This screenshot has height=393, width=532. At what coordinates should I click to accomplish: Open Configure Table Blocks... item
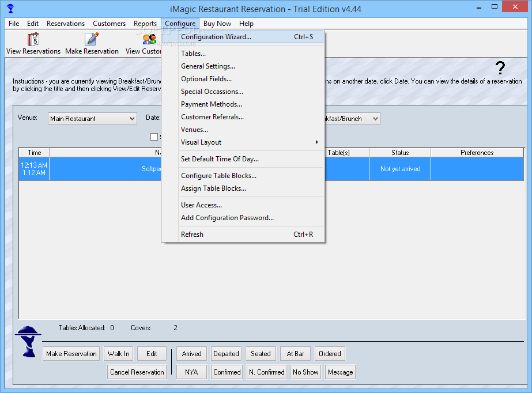[x=243, y=176]
